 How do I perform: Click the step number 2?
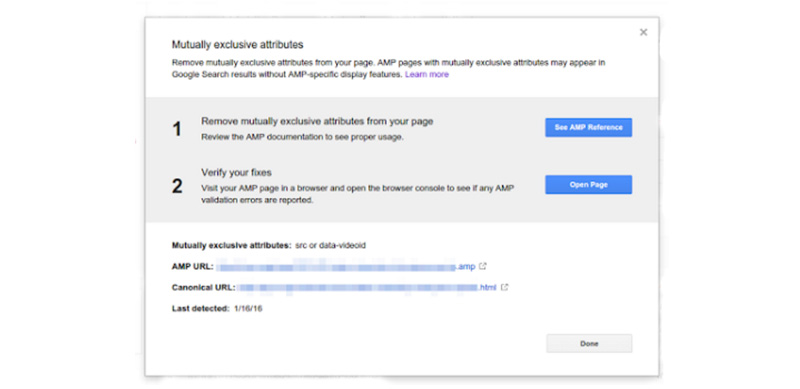(x=177, y=186)
